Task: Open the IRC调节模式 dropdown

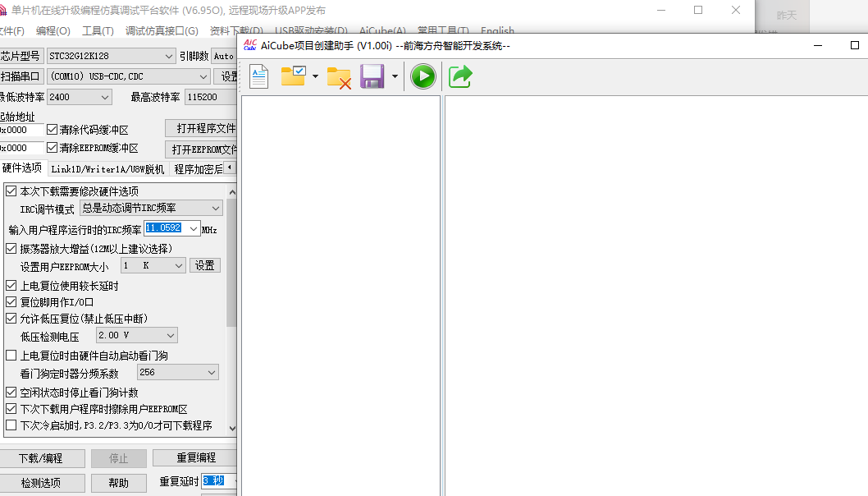Action: [151, 208]
